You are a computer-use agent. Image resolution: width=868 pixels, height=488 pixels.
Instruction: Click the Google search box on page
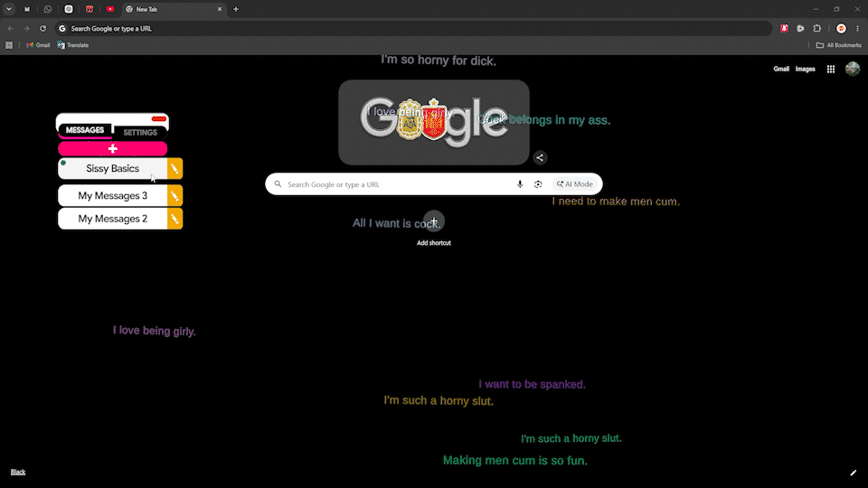point(433,184)
